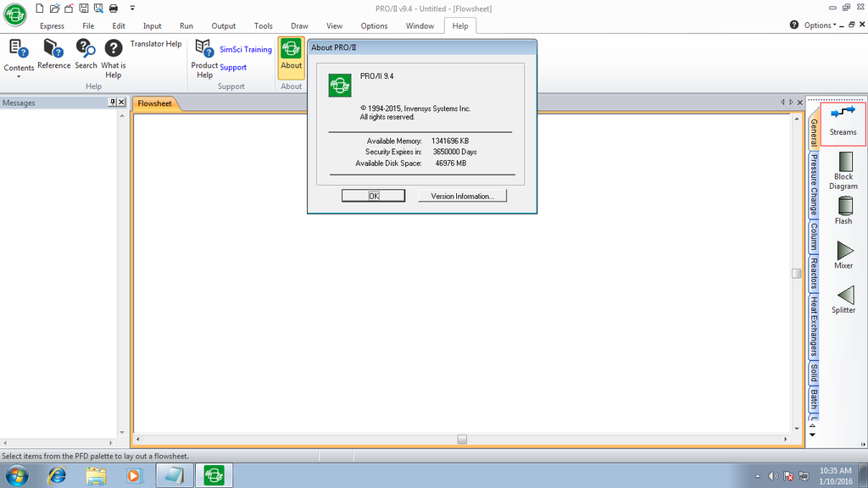The image size is (868, 488).
Task: Open Product Help
Action: coord(204,58)
